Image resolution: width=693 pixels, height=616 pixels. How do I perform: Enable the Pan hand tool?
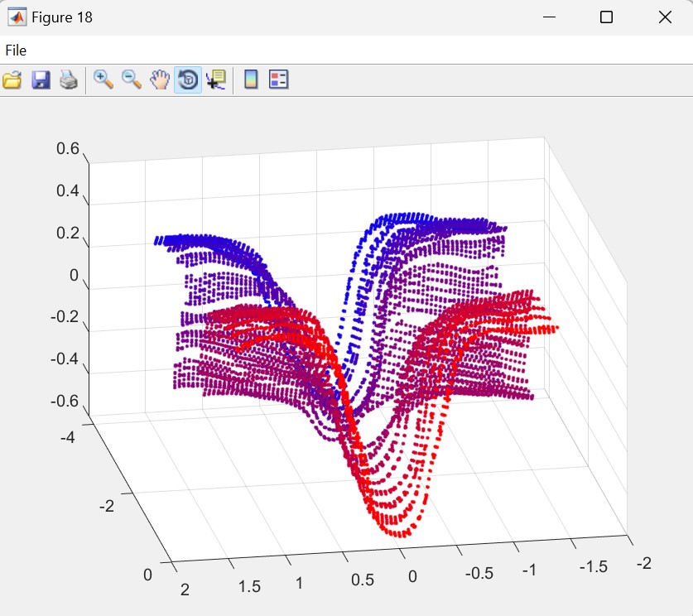tap(159, 80)
